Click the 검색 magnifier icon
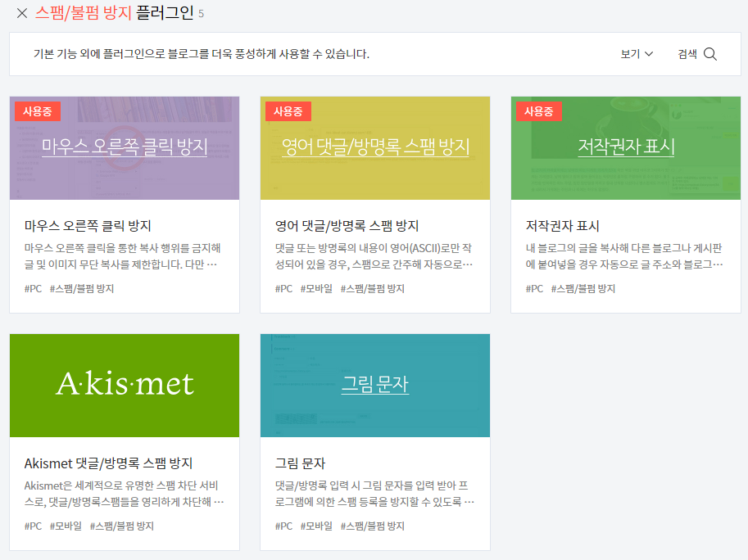 click(x=709, y=54)
